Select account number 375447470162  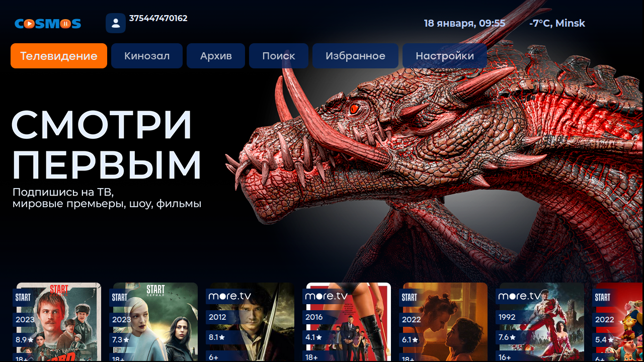tap(158, 18)
